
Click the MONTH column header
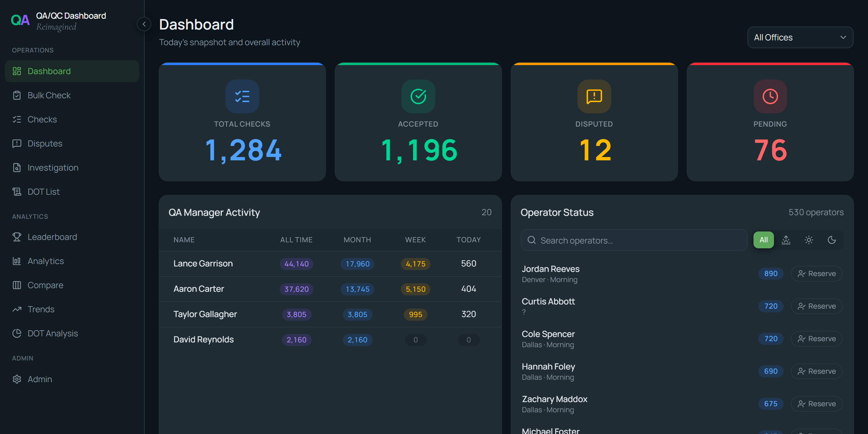[x=357, y=240]
